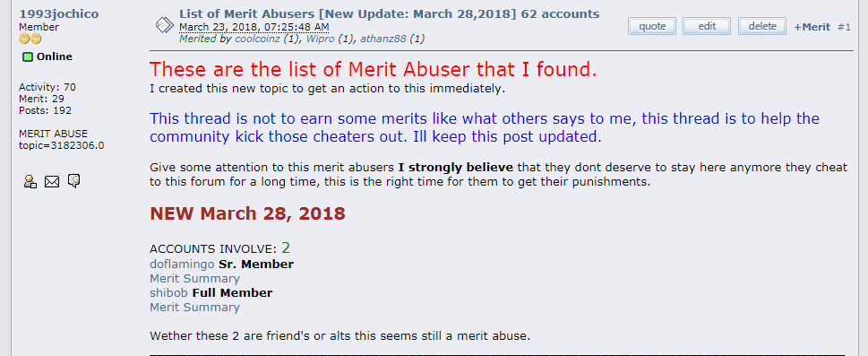Viewport: 868px width, 356px height.
Task: Open merit sender athanz88's profile
Action: (383, 39)
